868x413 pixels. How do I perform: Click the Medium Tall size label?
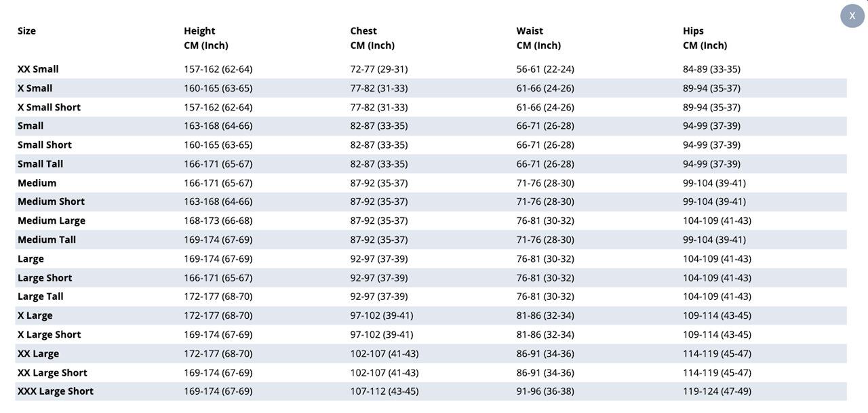point(47,239)
